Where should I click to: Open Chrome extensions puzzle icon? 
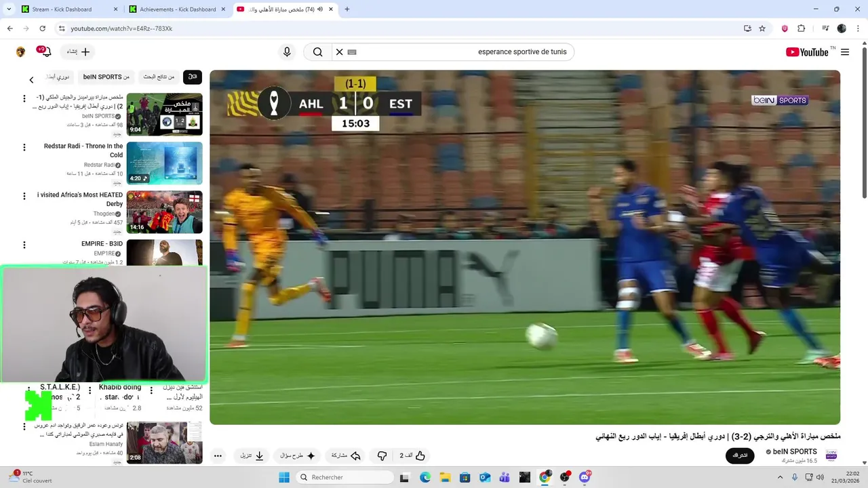(801, 28)
